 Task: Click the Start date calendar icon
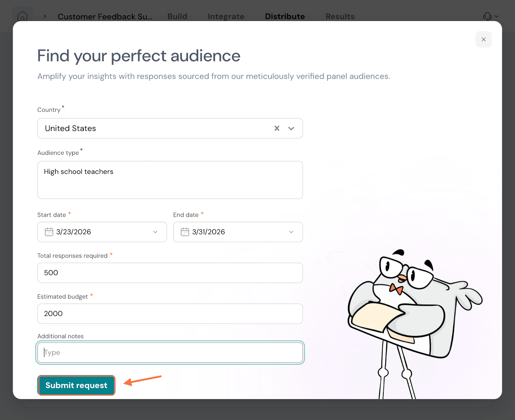(49, 232)
